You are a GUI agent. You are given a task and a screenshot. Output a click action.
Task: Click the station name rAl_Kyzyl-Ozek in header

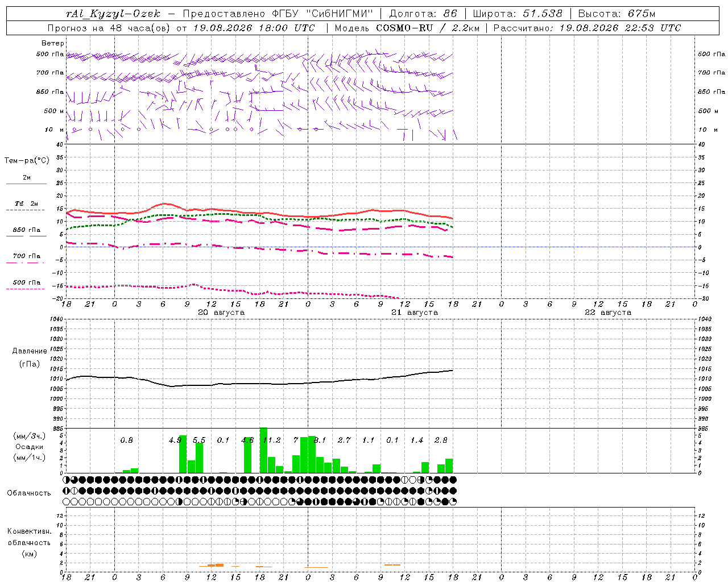pos(113,14)
